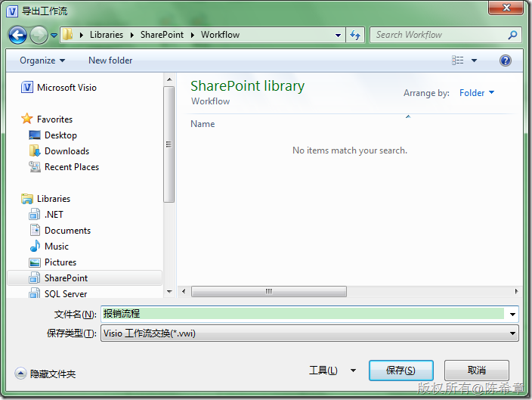Open Downloads from Favorites
The width and height of the screenshot is (532, 400).
(66, 151)
